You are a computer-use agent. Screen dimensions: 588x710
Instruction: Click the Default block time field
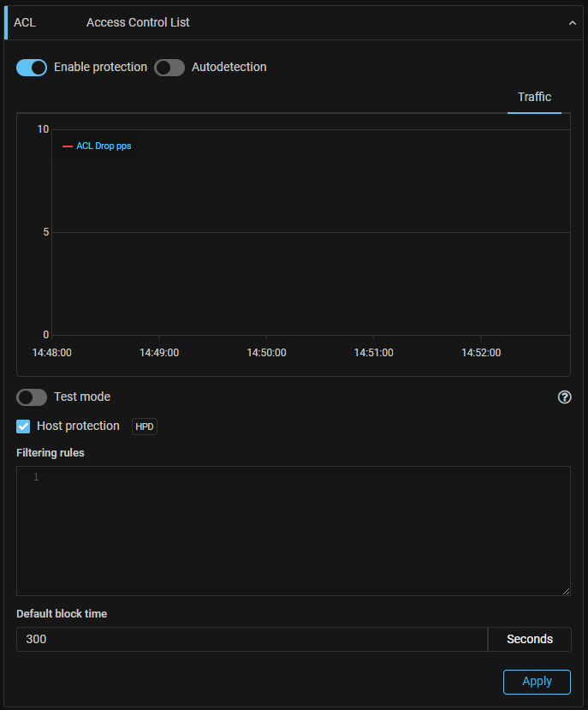pos(251,639)
